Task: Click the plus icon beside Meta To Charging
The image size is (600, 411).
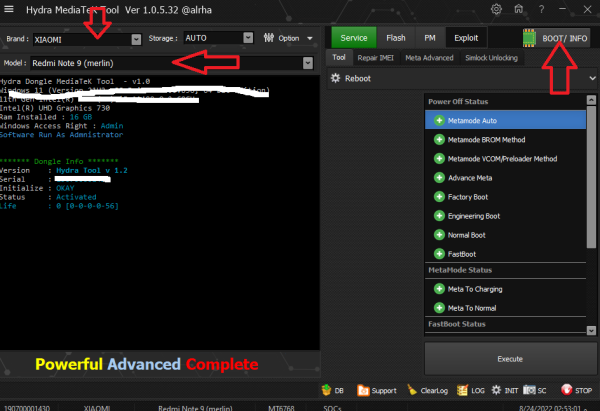Action: click(x=439, y=289)
